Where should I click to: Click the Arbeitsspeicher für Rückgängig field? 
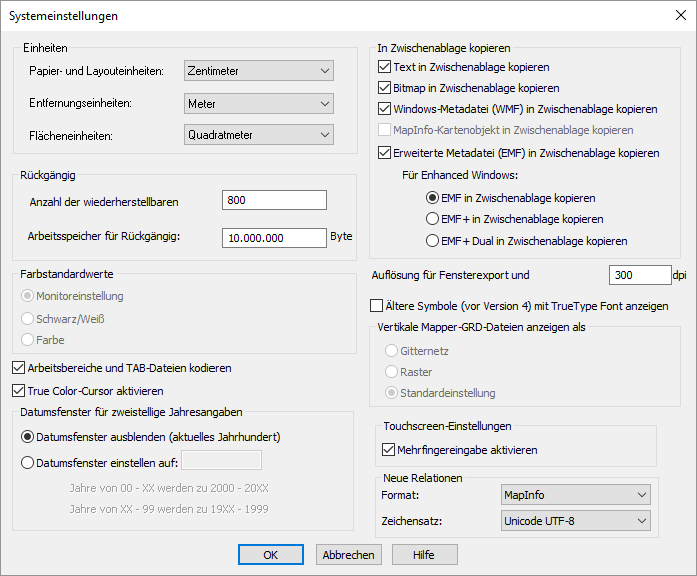pos(274,238)
